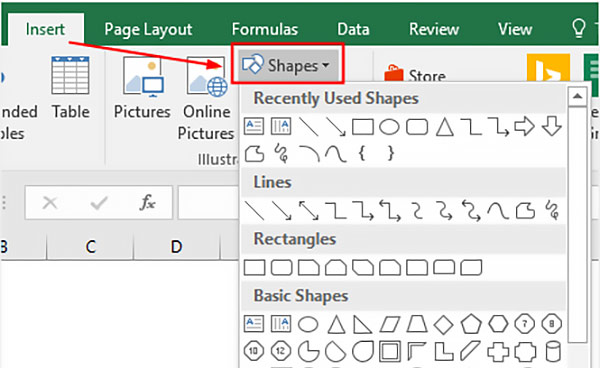Viewport: 600px width, 368px height.
Task: Click the Insert tab
Action: [45, 29]
